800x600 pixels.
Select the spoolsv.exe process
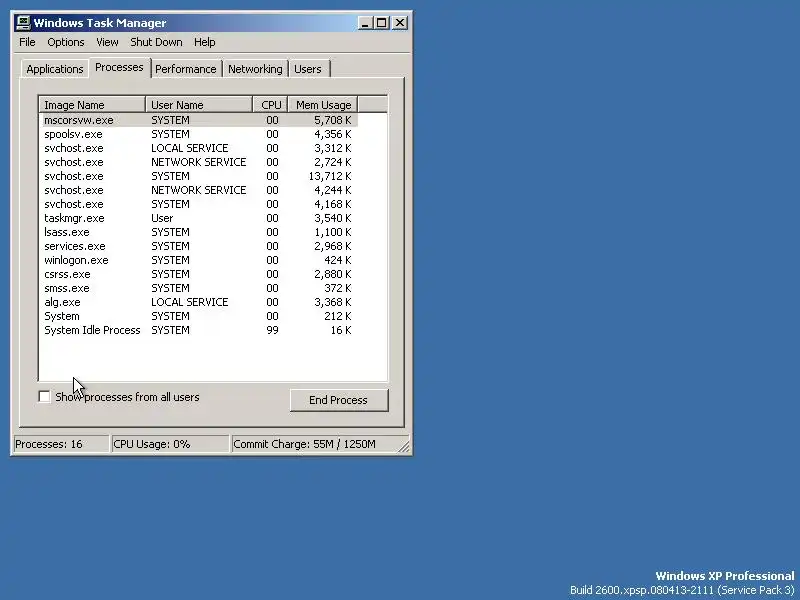coord(198,134)
